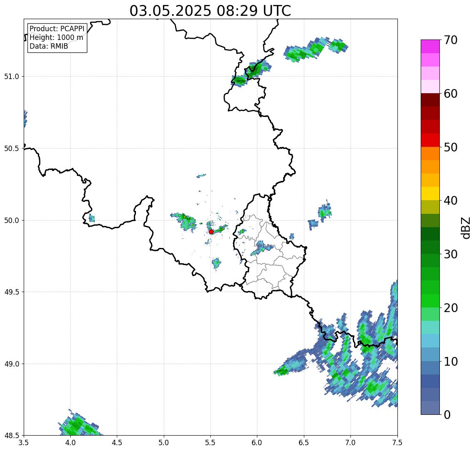Click the 60 tick label on colorbar
The height and width of the screenshot is (451, 476).
(x=451, y=94)
